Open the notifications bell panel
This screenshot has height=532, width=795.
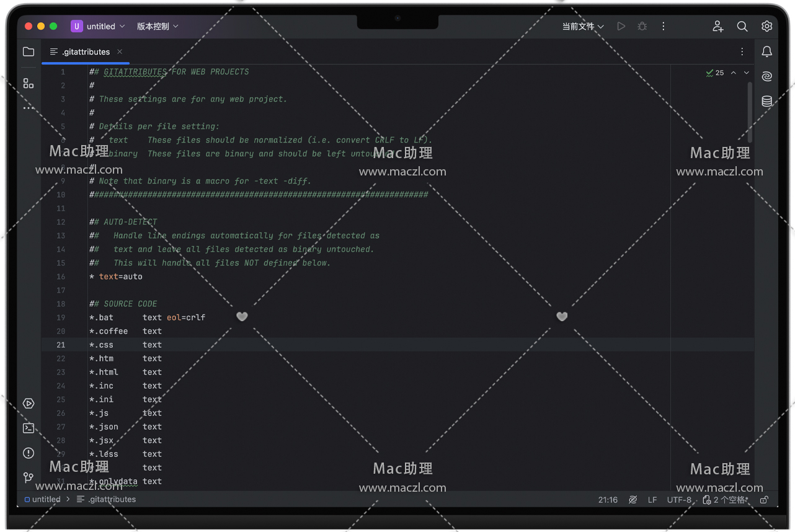(767, 51)
